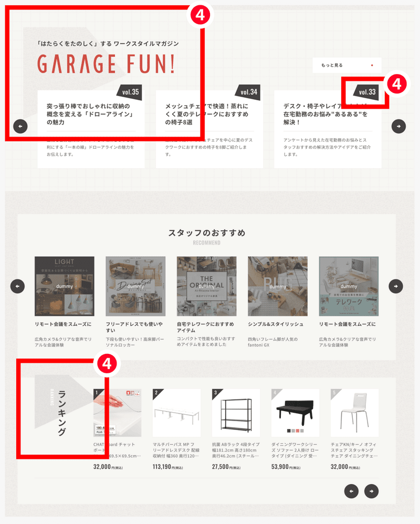Click the magazine carousel previous arrow
420x524 pixels.
(20, 127)
